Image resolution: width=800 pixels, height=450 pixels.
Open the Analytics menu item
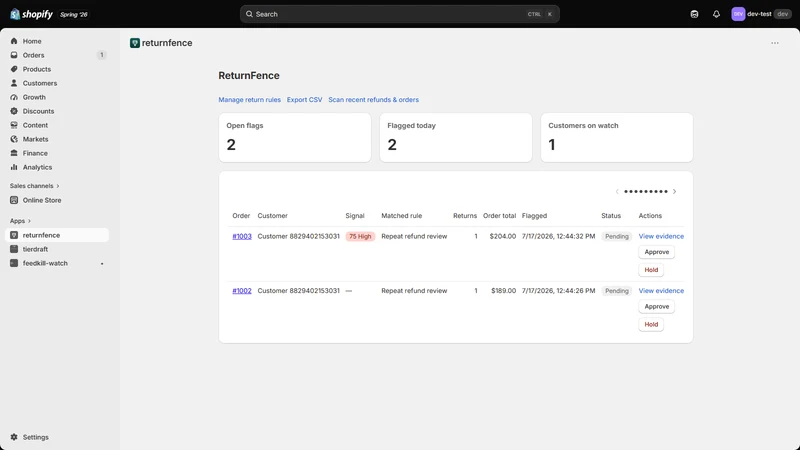pos(57,167)
